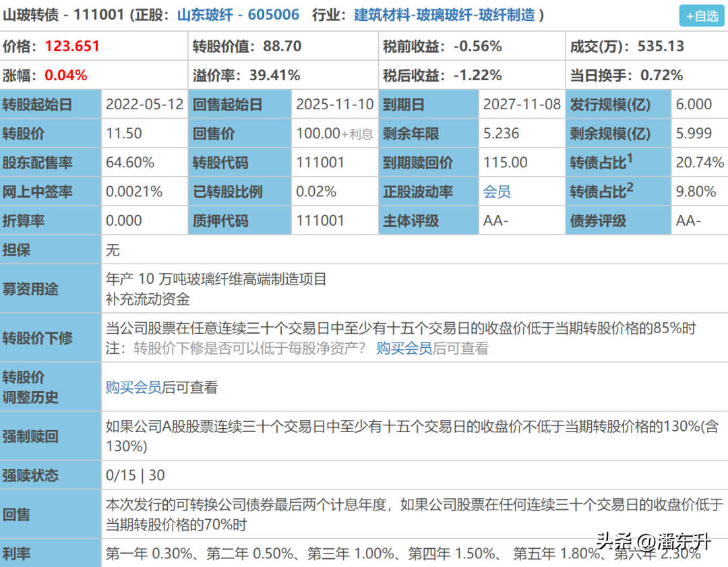
Task: Click the 回售 row label
Action: 51,514
